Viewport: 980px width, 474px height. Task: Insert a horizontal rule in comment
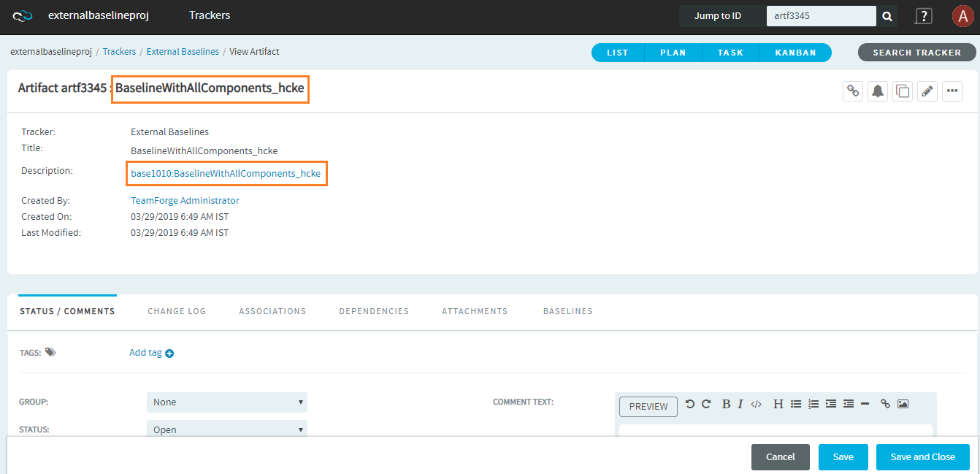coord(865,404)
